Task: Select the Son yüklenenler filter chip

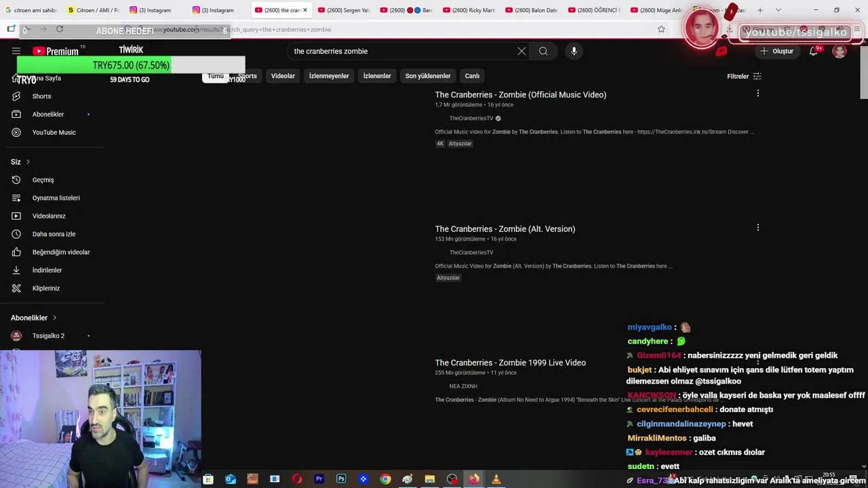Action: click(x=428, y=76)
